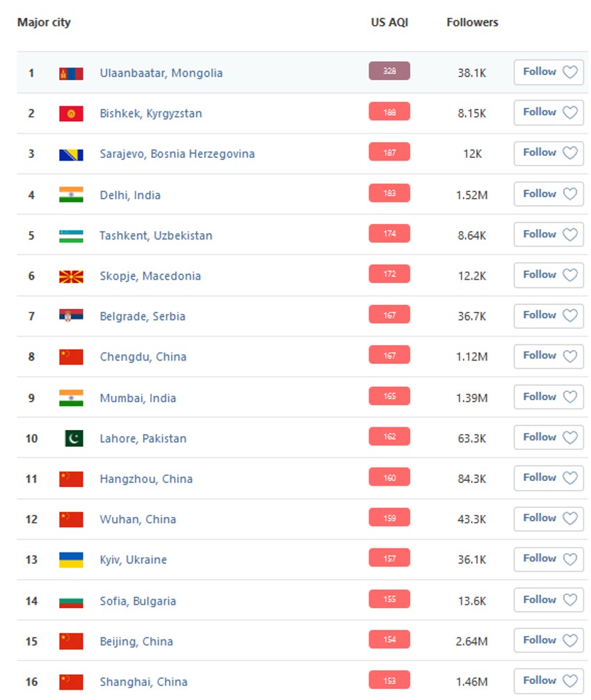Open the Chengdu, China city link
The height and width of the screenshot is (700, 591).
143,357
